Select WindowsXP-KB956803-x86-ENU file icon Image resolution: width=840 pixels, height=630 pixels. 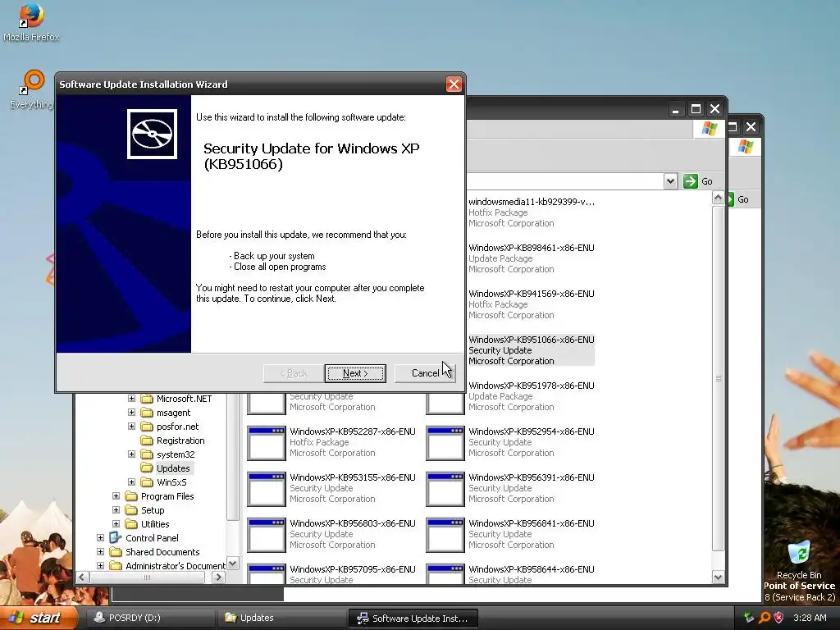pos(267,535)
